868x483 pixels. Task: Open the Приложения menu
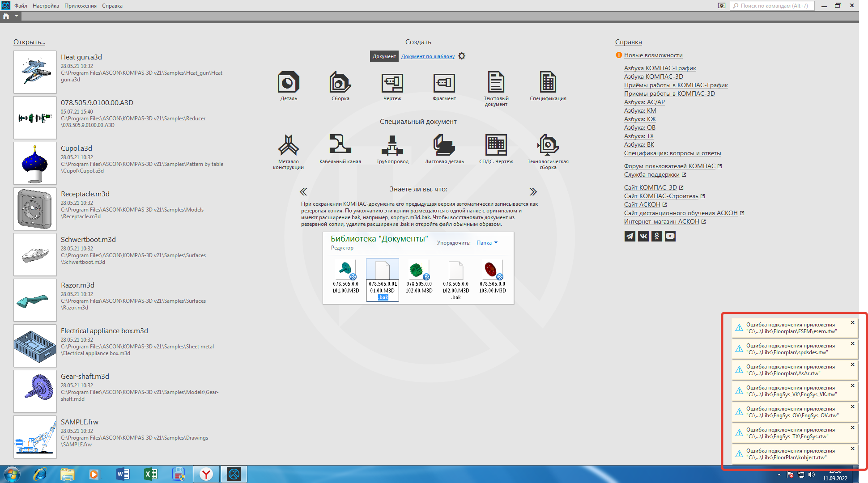pos(81,6)
